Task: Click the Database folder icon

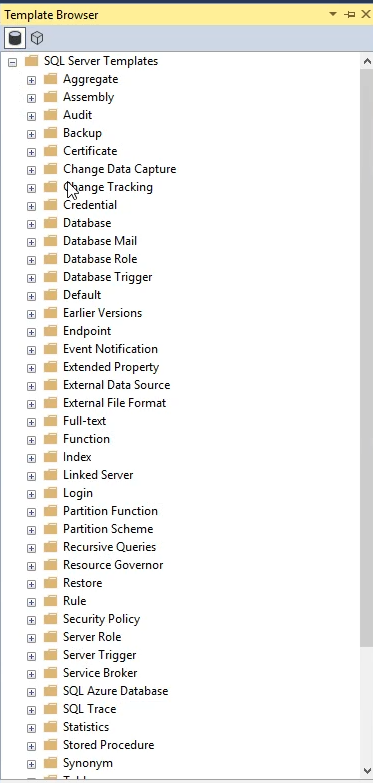Action: (50, 223)
